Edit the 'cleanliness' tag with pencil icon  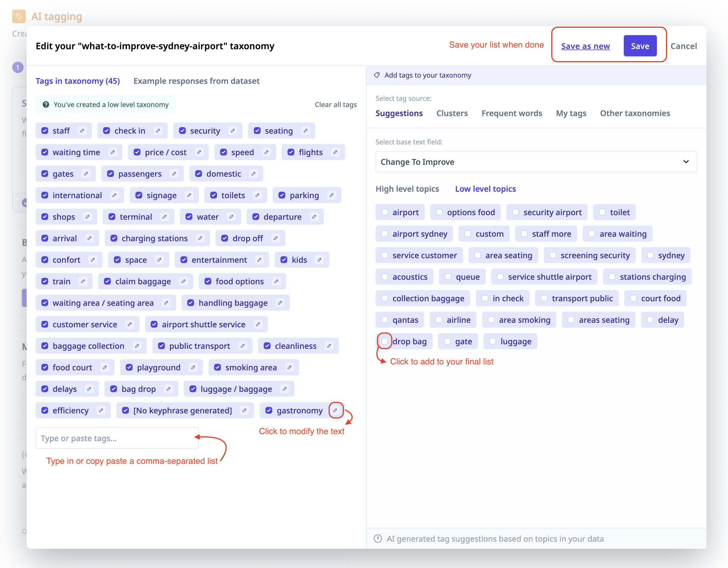click(x=329, y=346)
